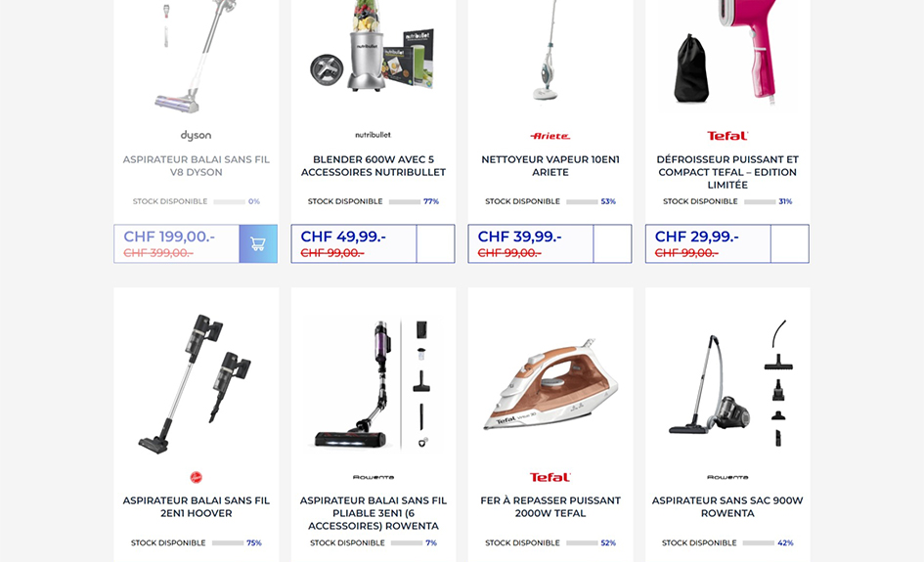Open Défroisseur Tefal Edition Limitée title

727,172
